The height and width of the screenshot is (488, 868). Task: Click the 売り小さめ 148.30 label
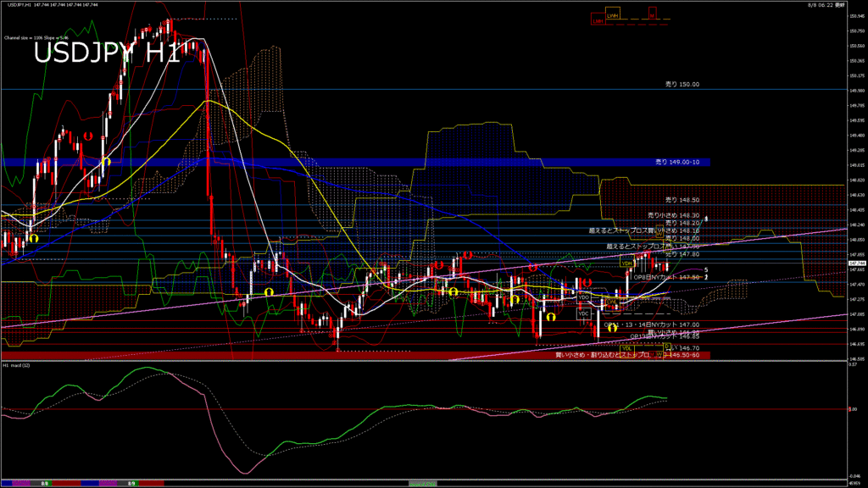[x=673, y=215]
